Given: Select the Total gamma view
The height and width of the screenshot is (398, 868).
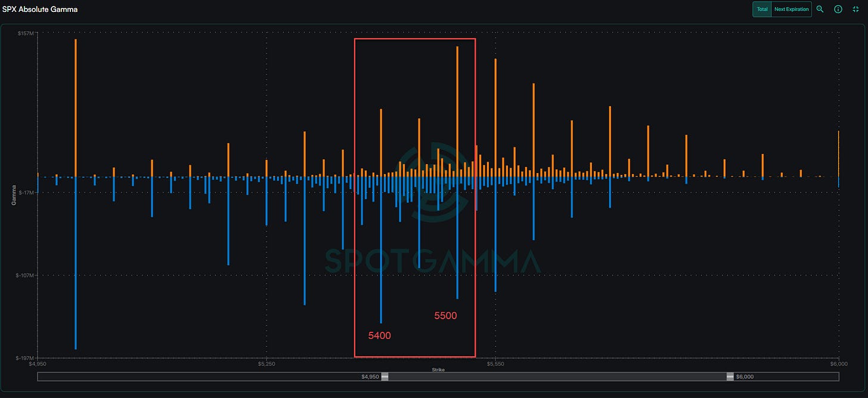Looking at the screenshot, I should pos(762,10).
